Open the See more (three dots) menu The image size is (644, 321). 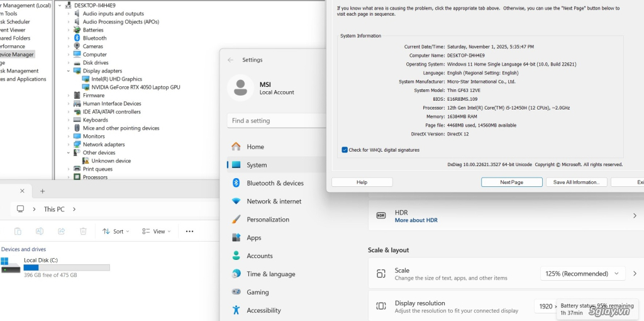point(189,232)
